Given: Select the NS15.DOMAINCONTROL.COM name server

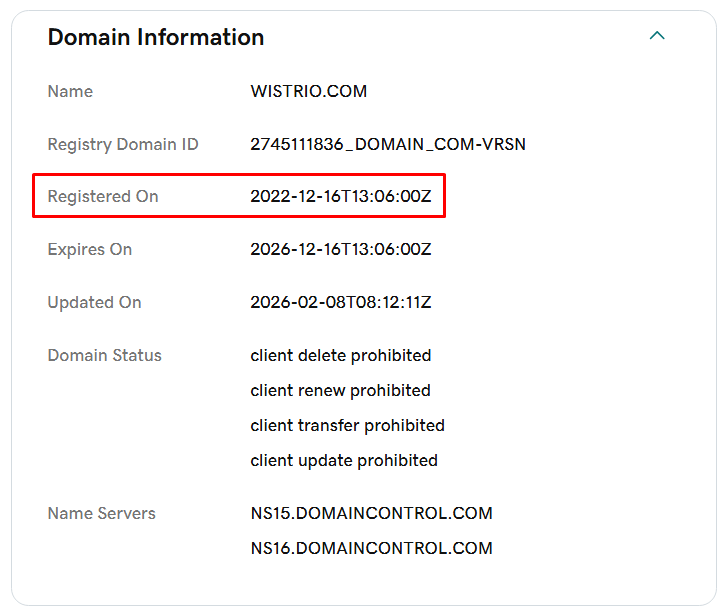Looking at the screenshot, I should pyautogui.click(x=371, y=514).
